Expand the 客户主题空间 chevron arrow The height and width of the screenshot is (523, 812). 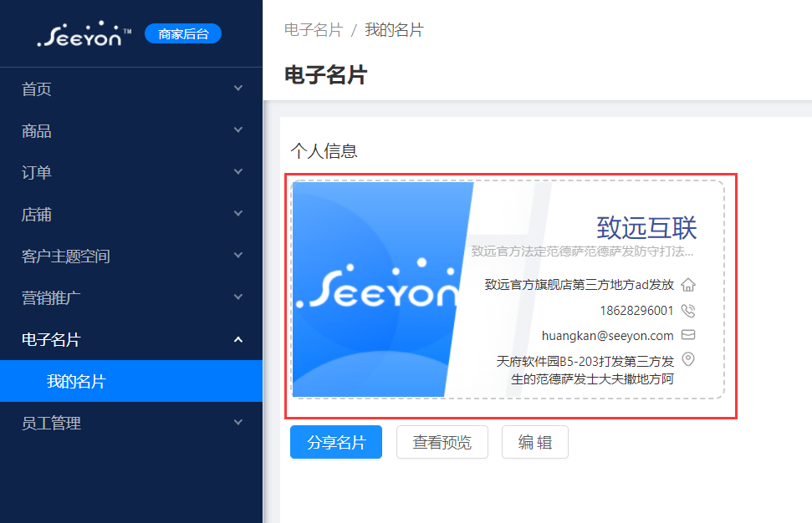tap(238, 255)
